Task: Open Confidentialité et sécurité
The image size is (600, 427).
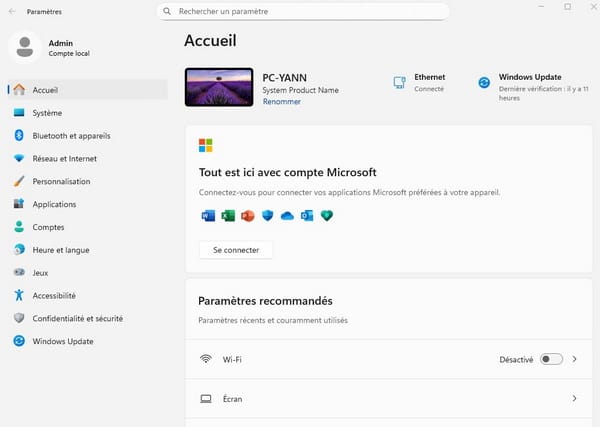Action: (x=88, y=318)
